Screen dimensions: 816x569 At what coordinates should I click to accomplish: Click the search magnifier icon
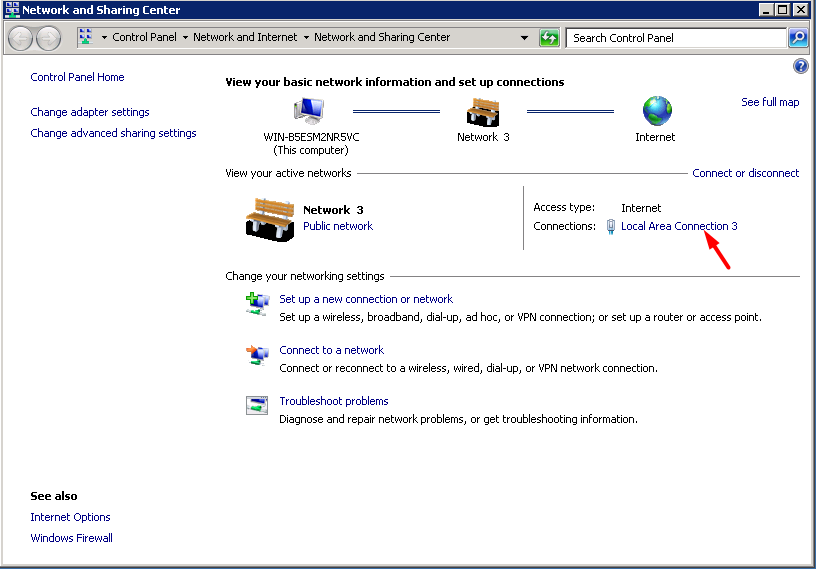point(798,38)
